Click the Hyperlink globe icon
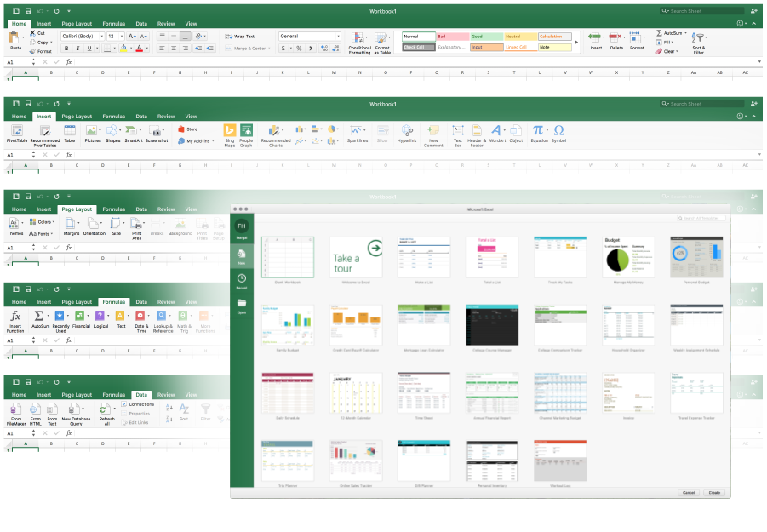767x532 pixels. tap(407, 130)
